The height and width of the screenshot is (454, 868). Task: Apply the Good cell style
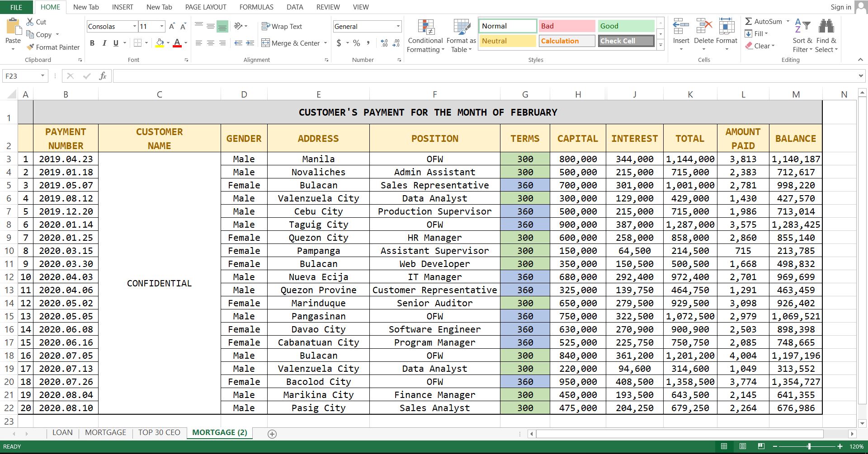[x=626, y=26]
